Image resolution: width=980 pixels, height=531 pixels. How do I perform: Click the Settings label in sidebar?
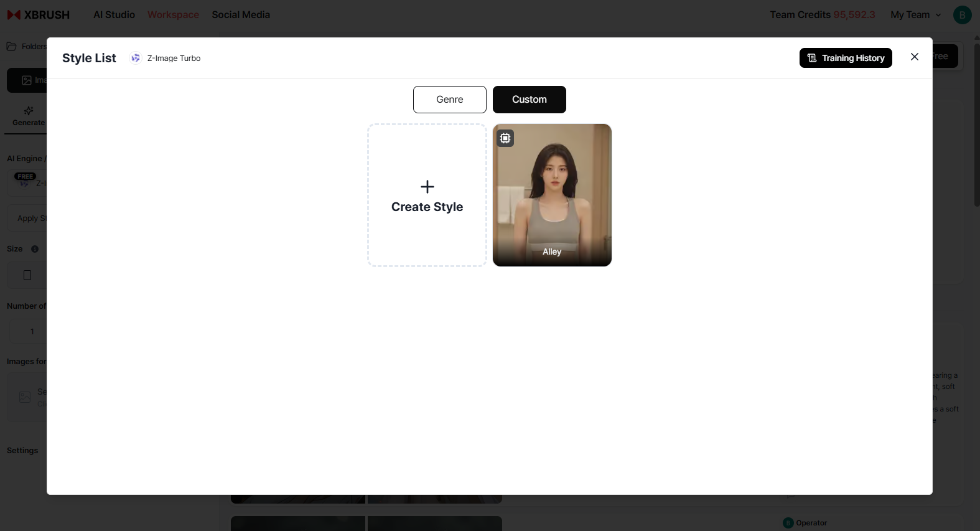pyautogui.click(x=22, y=451)
